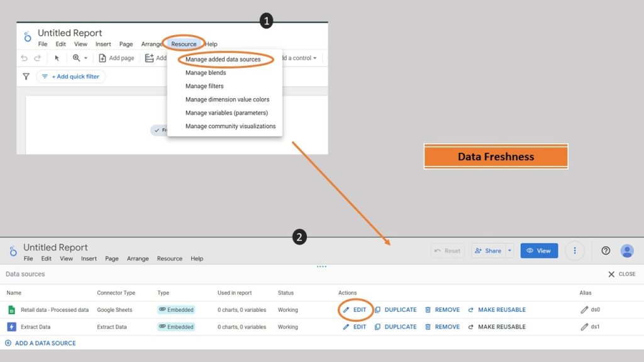The height and width of the screenshot is (362, 644).
Task: Edit the Retail data source
Action: (x=355, y=310)
